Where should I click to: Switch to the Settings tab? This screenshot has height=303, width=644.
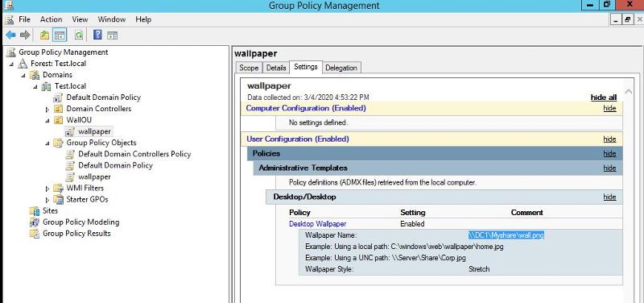pos(306,67)
